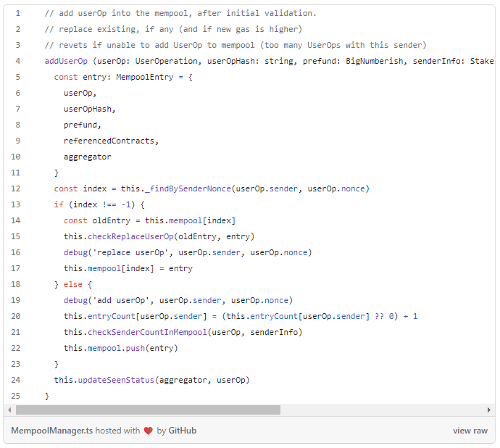Select line number 1
Screen dimensions: 500x448
pyautogui.click(x=17, y=14)
